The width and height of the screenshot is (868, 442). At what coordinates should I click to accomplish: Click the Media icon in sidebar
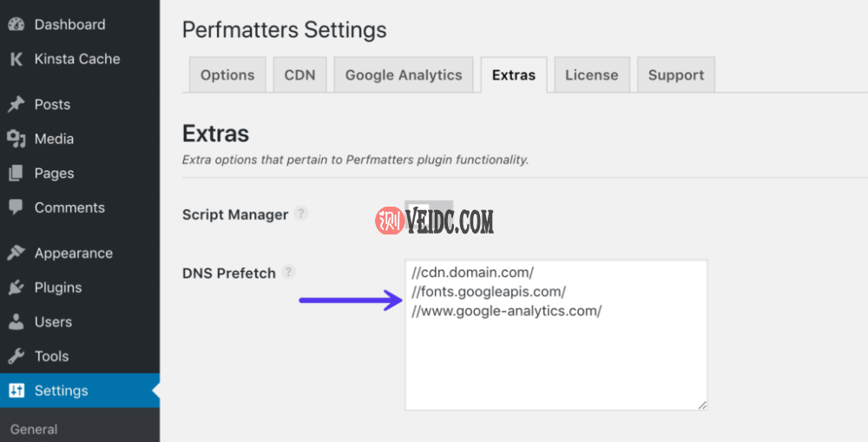coord(16,139)
